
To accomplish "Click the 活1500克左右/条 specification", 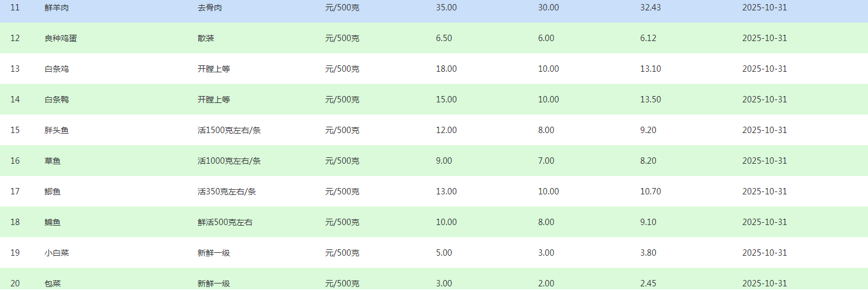I will click(229, 130).
